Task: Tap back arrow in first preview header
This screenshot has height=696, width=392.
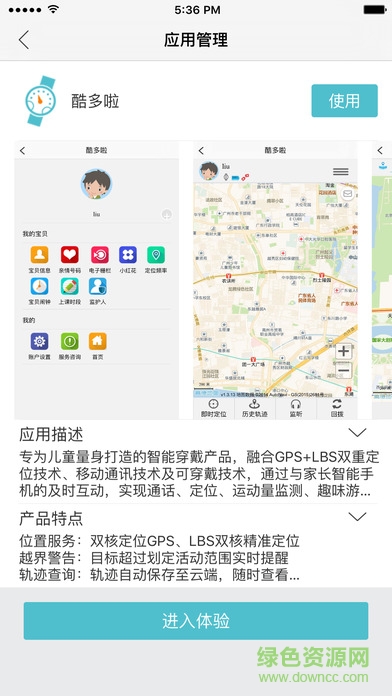Action: pos(23,151)
